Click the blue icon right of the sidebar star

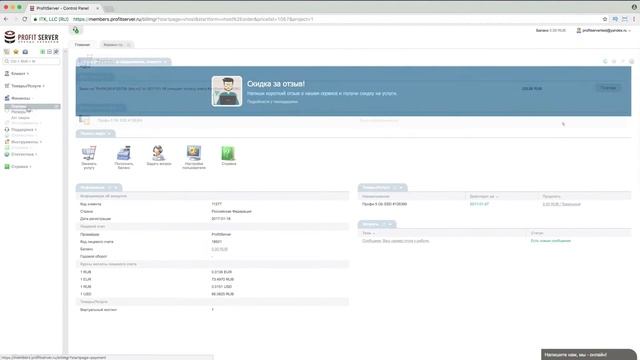tap(25, 52)
